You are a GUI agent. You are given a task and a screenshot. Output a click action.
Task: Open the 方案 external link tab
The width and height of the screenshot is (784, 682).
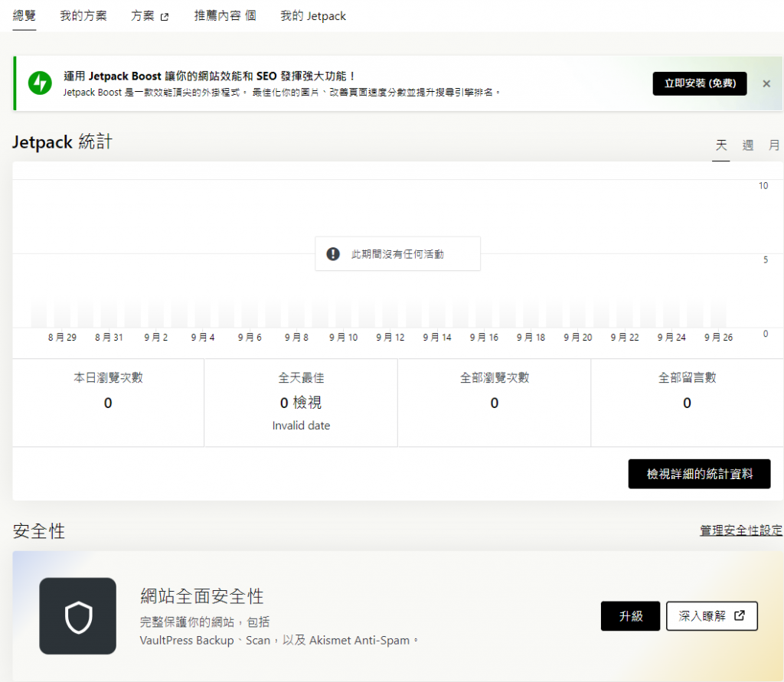pyautogui.click(x=149, y=16)
